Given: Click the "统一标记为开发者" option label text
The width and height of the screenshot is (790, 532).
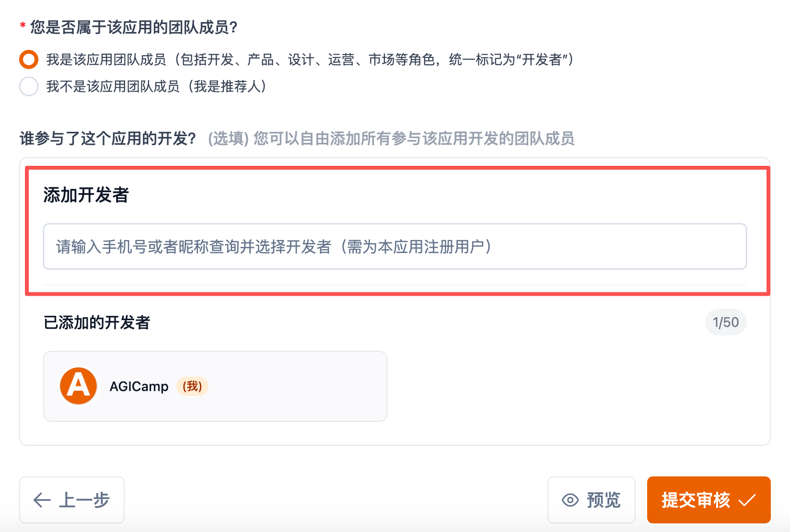Looking at the screenshot, I should [511, 59].
